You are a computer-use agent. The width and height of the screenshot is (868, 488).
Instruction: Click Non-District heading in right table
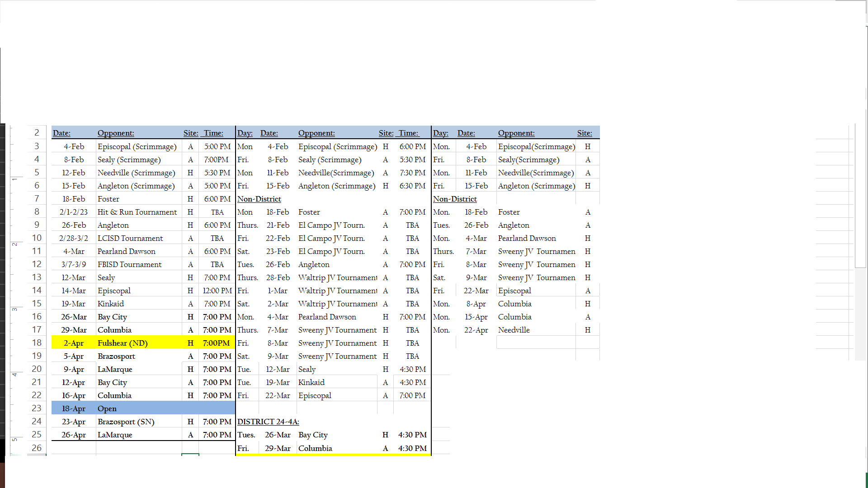pyautogui.click(x=455, y=199)
